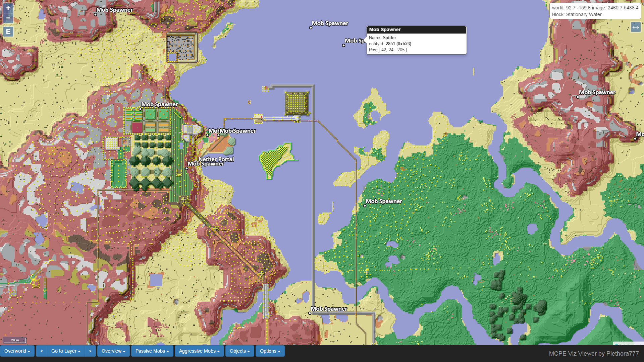This screenshot has height=362, width=644.
Task: Click the Mob Spawner south ocean marker
Action: (x=309, y=313)
